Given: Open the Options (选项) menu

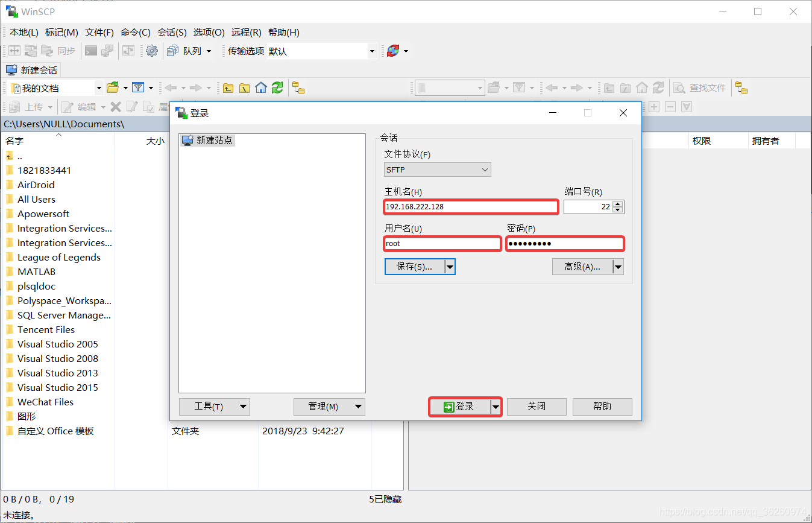Looking at the screenshot, I should tap(209, 33).
